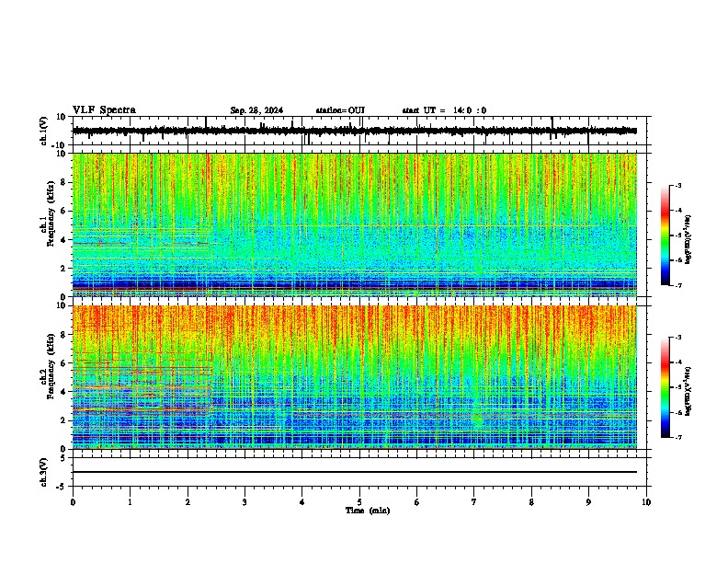Click the "-3" label on the ch.1 color bar
This screenshot has width=728, height=563.
tap(677, 185)
